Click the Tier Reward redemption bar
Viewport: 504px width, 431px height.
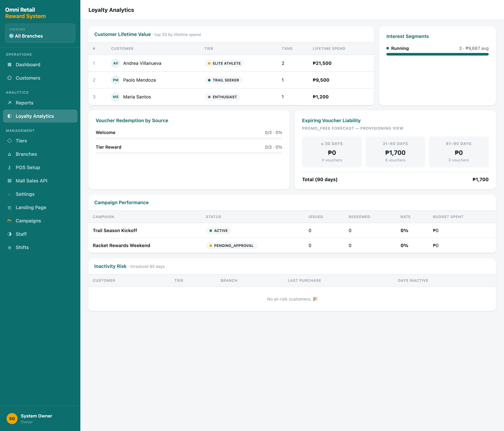pos(189,153)
